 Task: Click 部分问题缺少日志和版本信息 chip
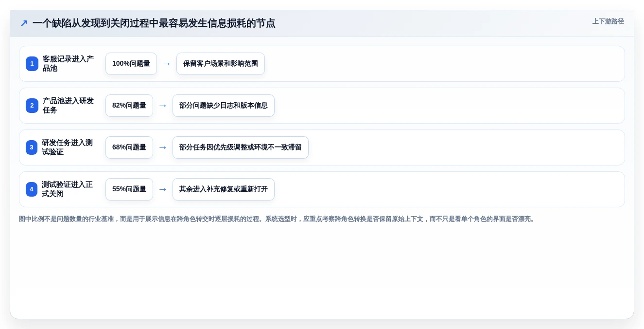click(224, 106)
